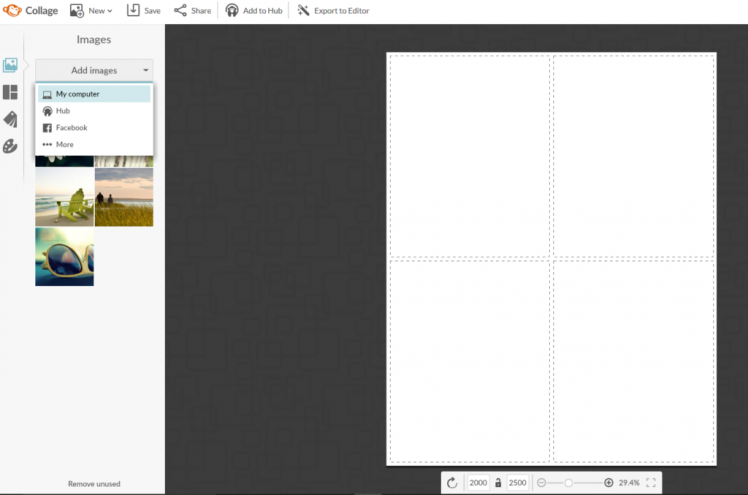Click the laptop icon beside My computer

[47, 94]
